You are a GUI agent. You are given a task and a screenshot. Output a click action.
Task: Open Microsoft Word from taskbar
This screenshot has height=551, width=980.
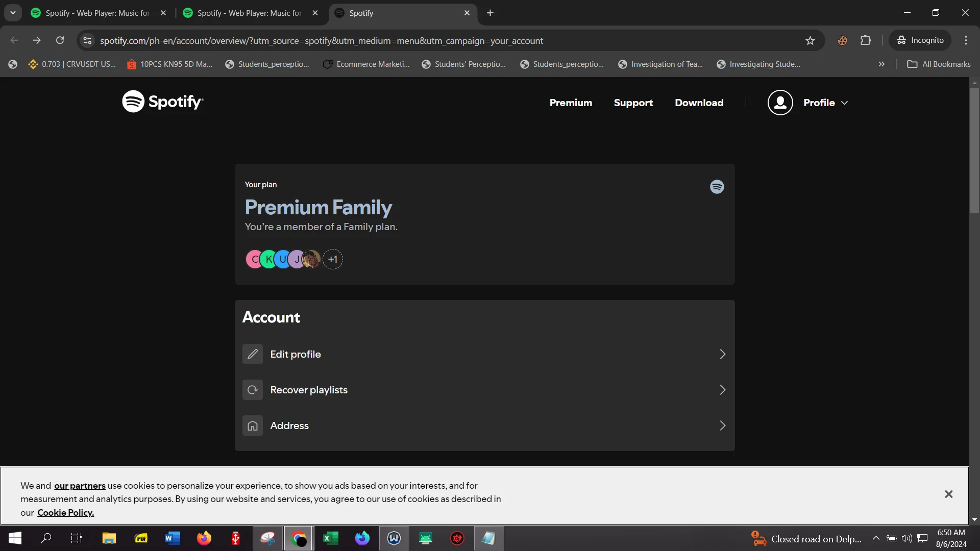pyautogui.click(x=173, y=538)
